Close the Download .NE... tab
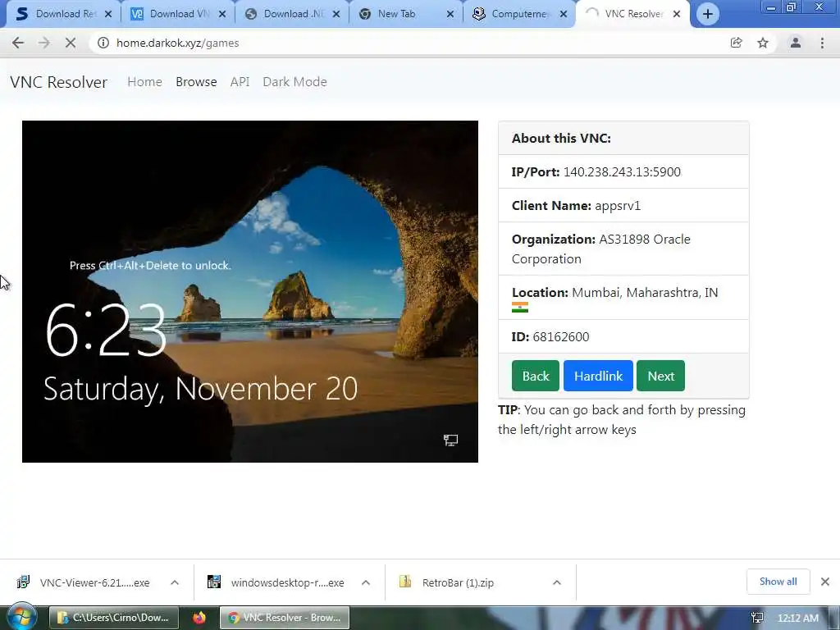Screen dimensions: 840x630 click(x=336, y=14)
